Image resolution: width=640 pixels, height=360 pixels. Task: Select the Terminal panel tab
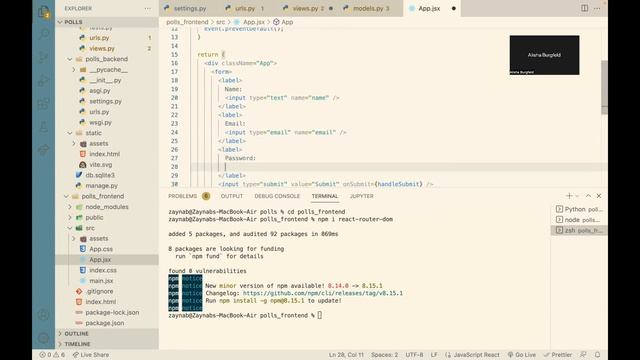click(x=325, y=196)
